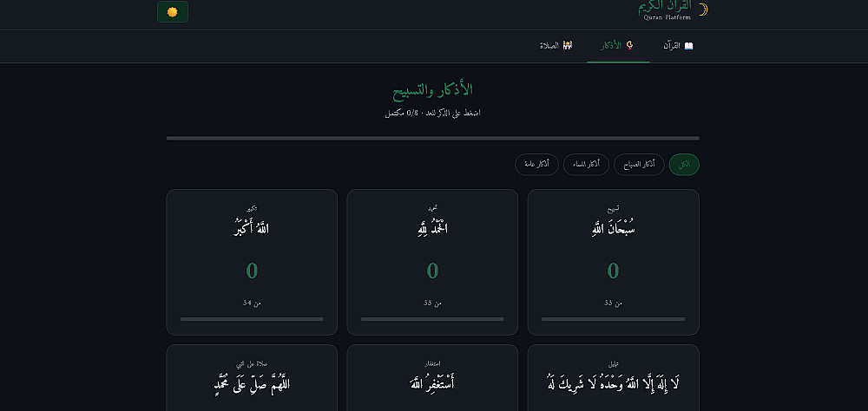Toggle the sun light-mode theme button

pyautogui.click(x=172, y=11)
